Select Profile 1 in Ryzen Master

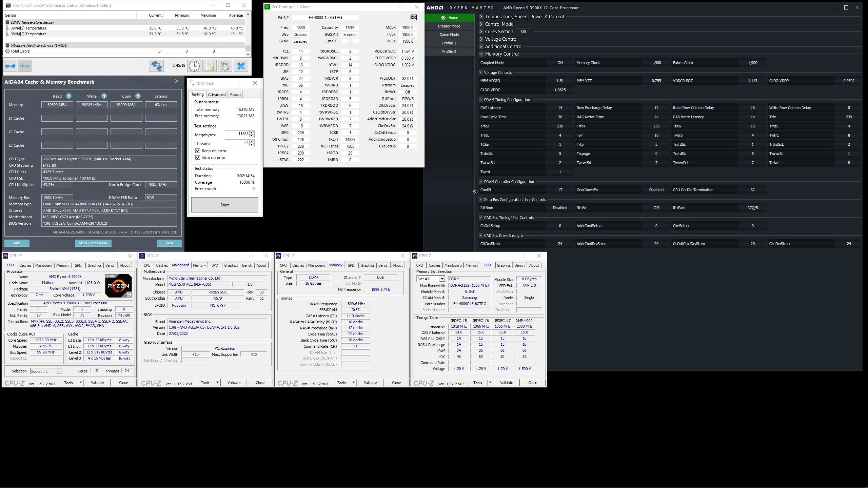tap(449, 43)
